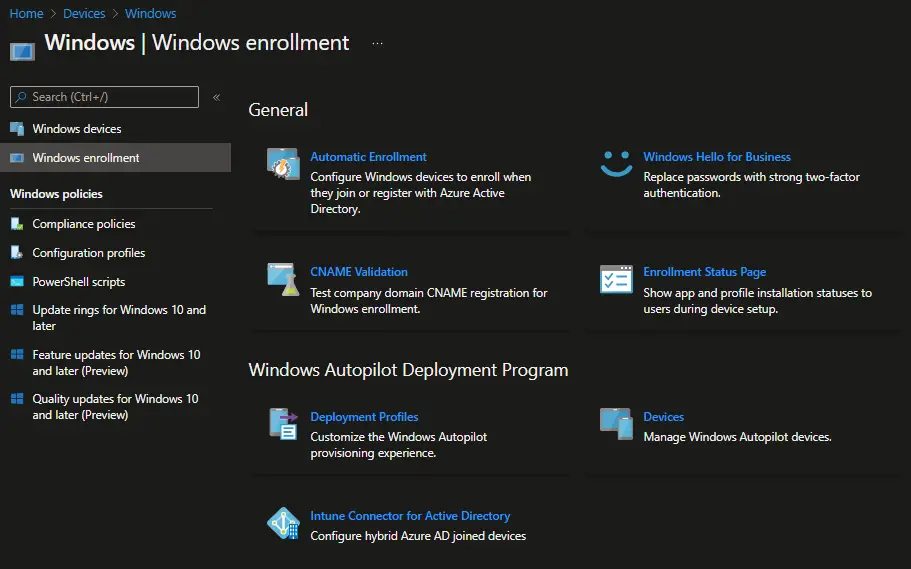Open Intune Connector for Active Directory link
The image size is (911, 569).
click(410, 516)
